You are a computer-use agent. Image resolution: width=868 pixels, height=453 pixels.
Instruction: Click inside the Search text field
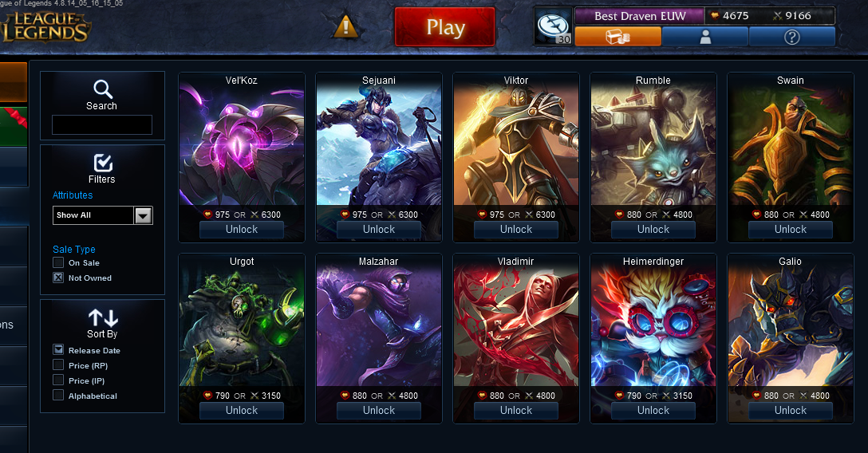[x=102, y=124]
